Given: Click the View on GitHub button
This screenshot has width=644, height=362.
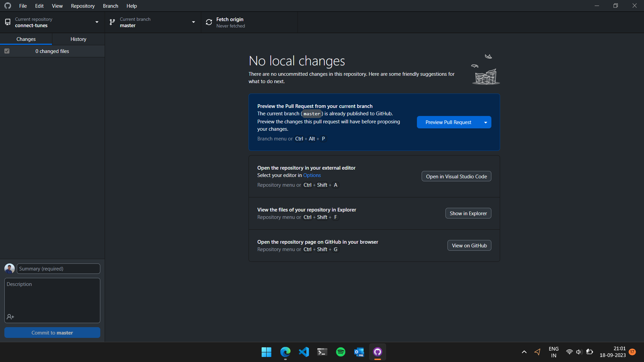Looking at the screenshot, I should (x=469, y=245).
